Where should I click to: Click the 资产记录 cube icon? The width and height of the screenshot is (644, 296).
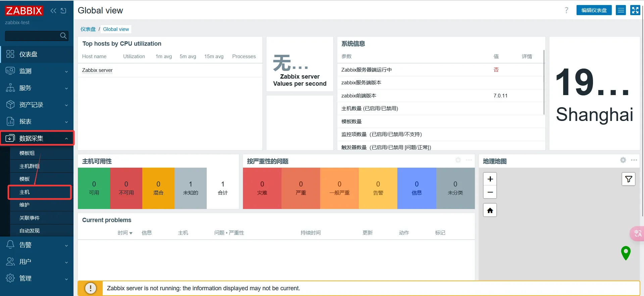[10, 104]
